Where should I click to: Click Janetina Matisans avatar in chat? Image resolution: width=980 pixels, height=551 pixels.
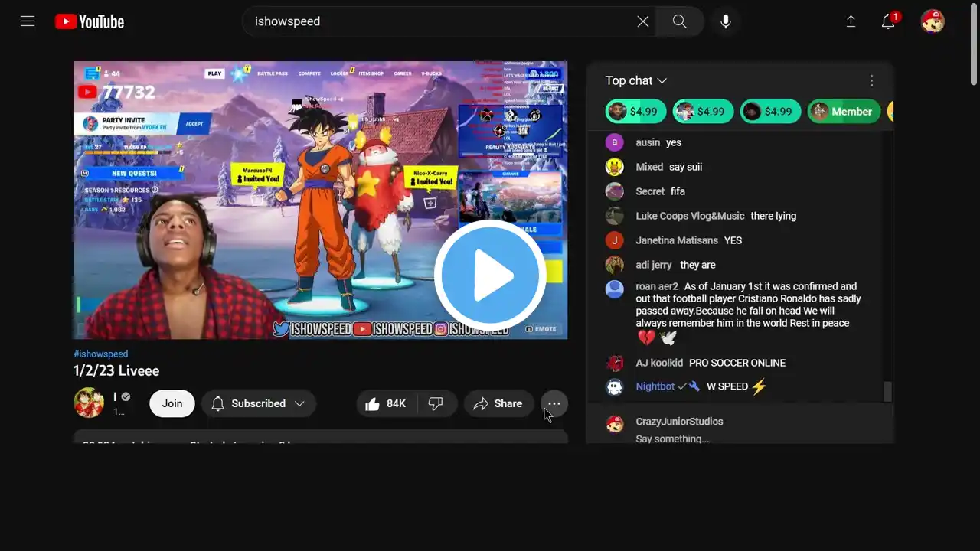[614, 240]
